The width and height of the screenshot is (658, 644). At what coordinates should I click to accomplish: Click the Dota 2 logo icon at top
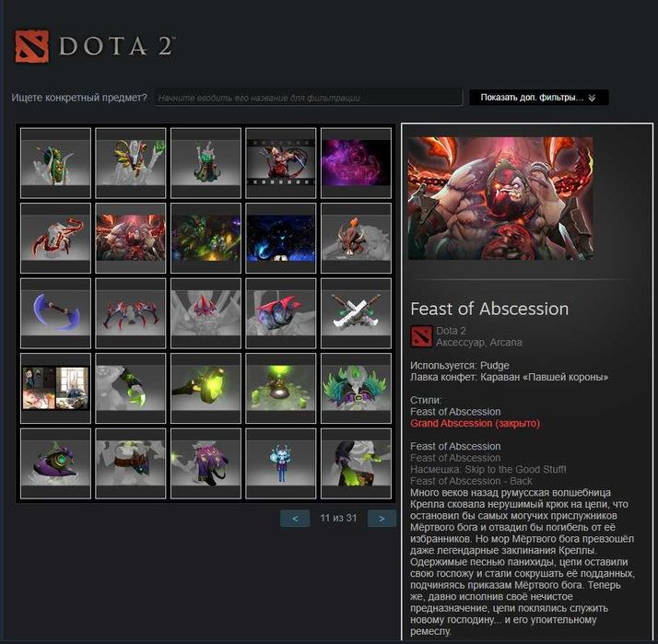coord(32,46)
